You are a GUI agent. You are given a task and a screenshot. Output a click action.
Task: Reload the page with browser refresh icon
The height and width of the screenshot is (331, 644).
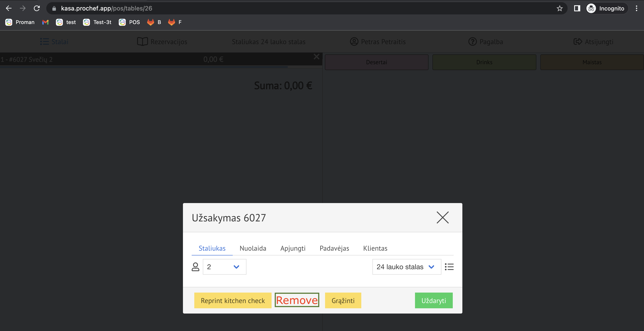point(37,8)
